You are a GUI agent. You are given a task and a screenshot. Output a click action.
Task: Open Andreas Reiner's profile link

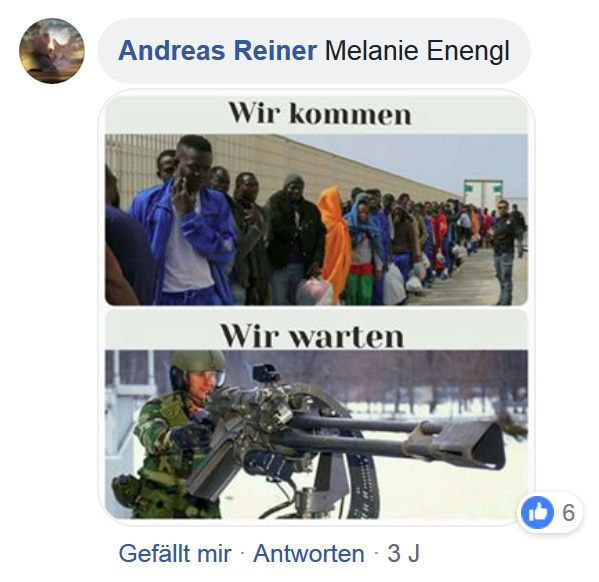pos(218,50)
